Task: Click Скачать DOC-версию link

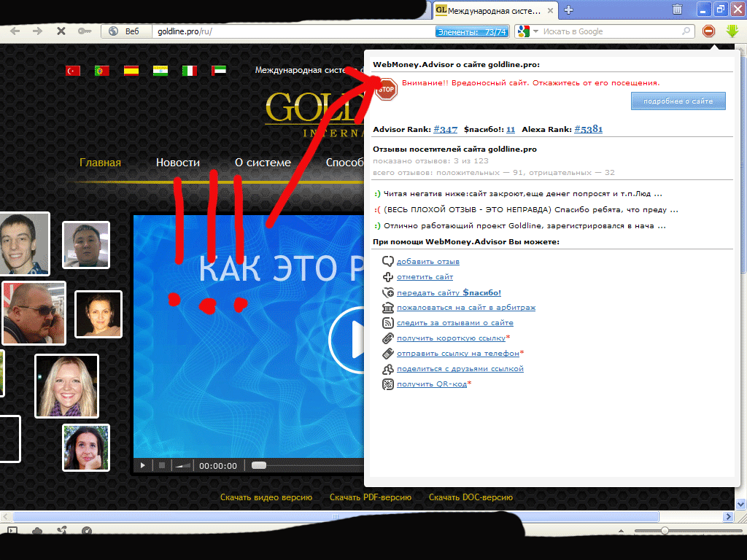Action: (x=471, y=497)
